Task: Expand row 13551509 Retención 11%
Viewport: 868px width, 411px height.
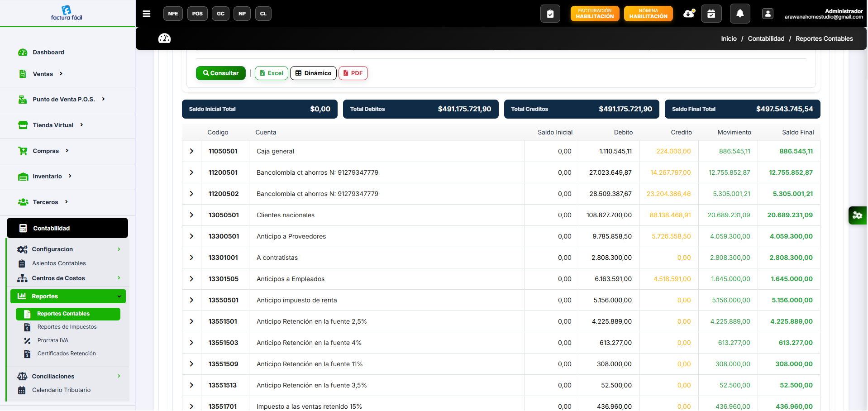Action: click(x=191, y=364)
